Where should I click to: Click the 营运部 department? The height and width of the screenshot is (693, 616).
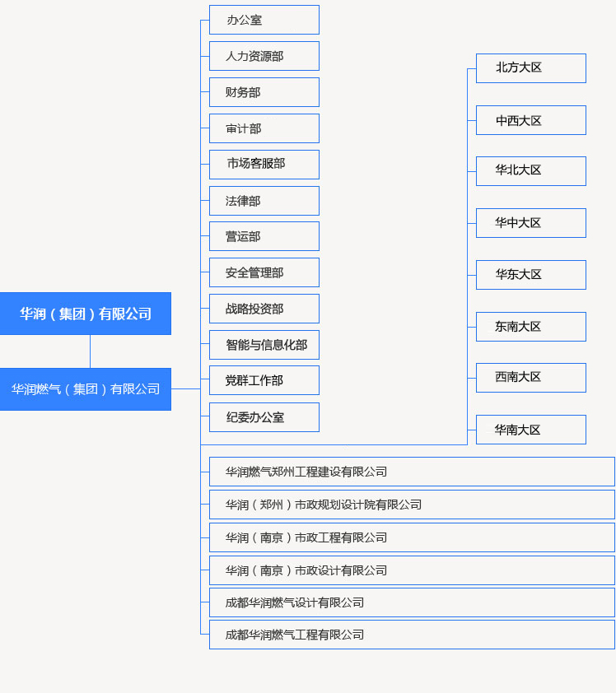click(x=264, y=236)
